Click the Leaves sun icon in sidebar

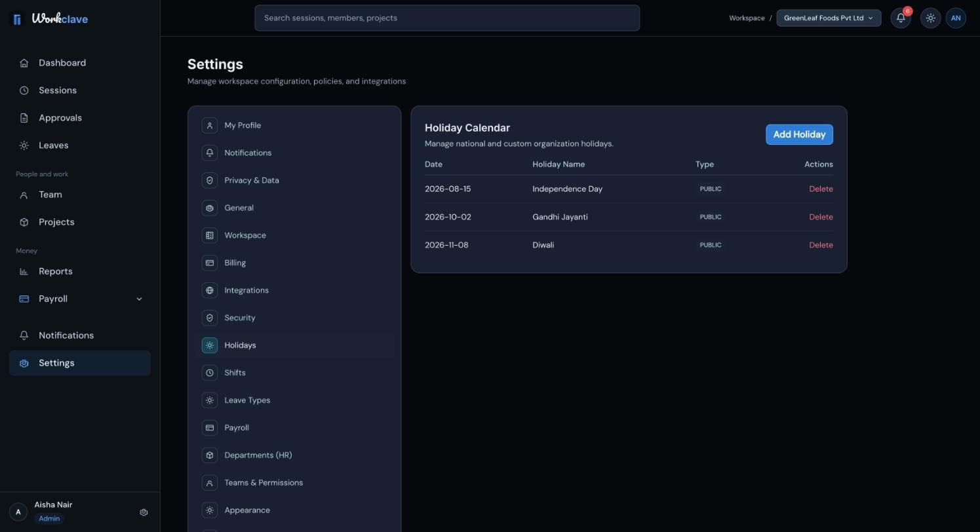point(24,145)
